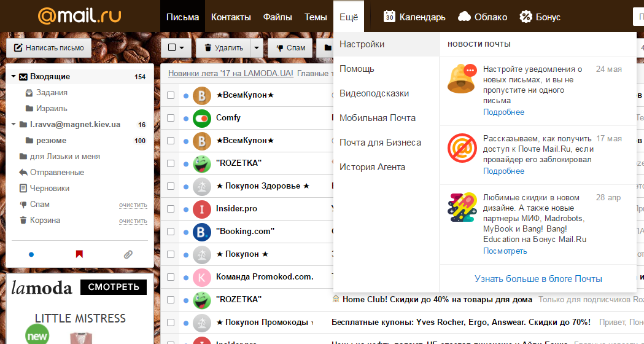Filter unread with blue dot icon in sidebar

coord(31,255)
